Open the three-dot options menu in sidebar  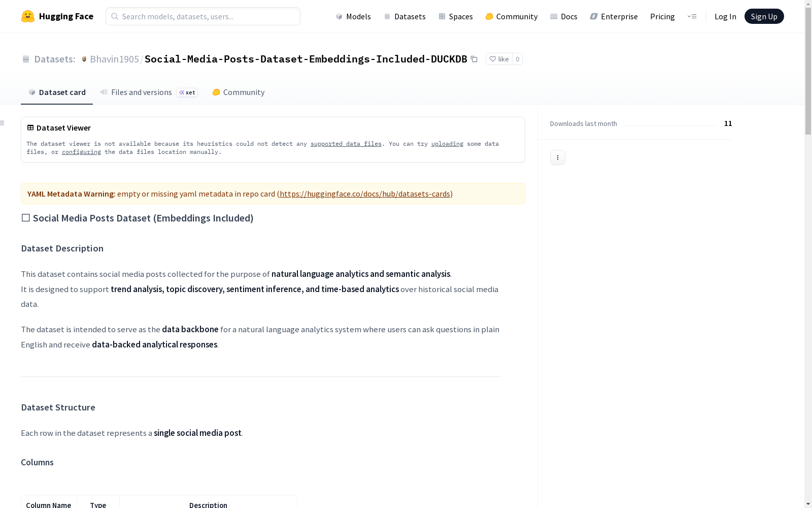pyautogui.click(x=558, y=157)
